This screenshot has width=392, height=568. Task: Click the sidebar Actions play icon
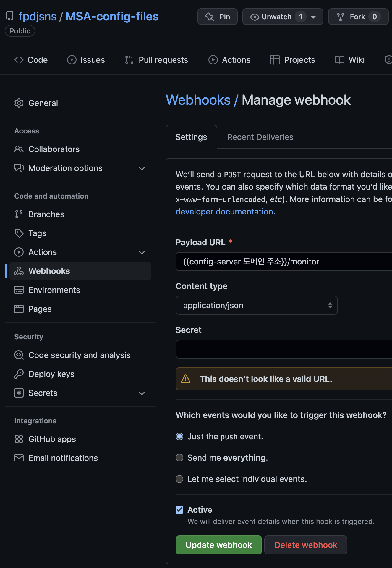[19, 252]
